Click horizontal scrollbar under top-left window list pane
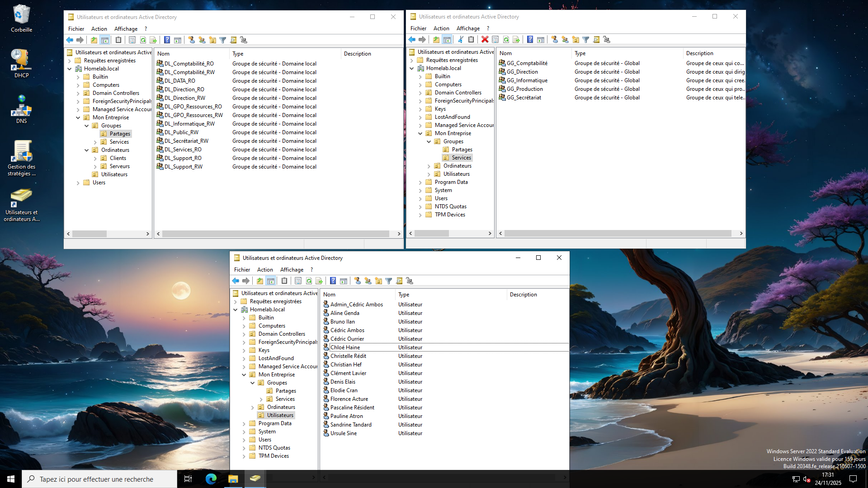868x488 pixels. tap(276, 234)
